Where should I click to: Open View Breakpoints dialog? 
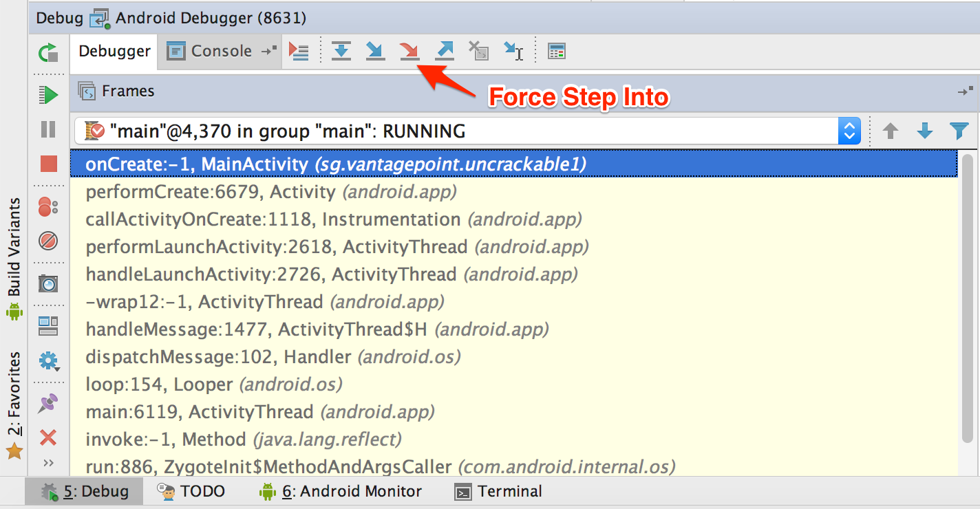(x=48, y=206)
